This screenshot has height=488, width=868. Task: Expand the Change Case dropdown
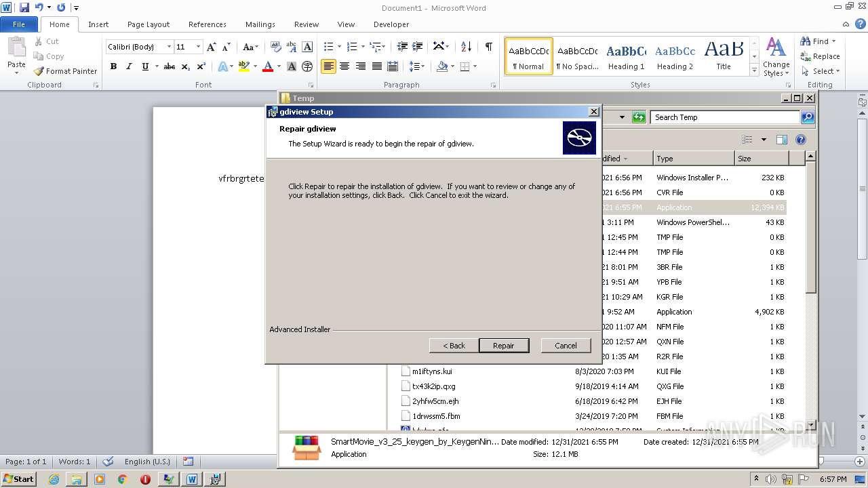coord(250,47)
